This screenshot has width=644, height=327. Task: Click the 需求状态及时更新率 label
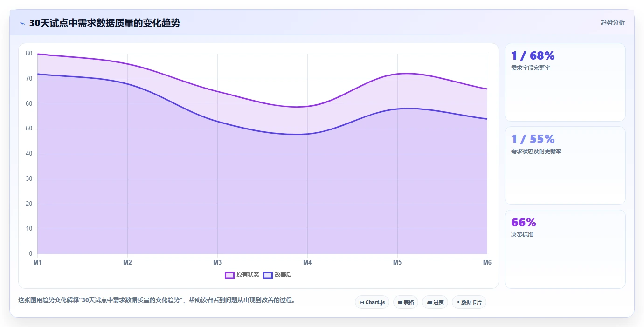click(536, 151)
